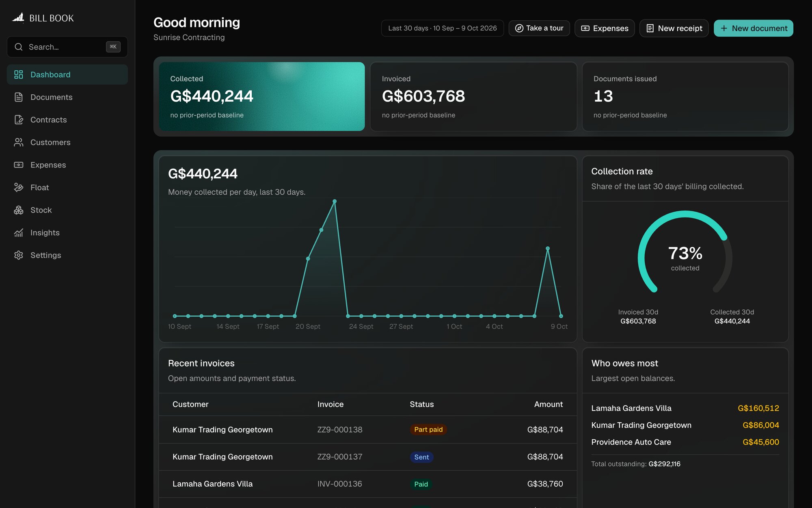Click the plus icon on New document
Image resolution: width=812 pixels, height=508 pixels.
[724, 28]
